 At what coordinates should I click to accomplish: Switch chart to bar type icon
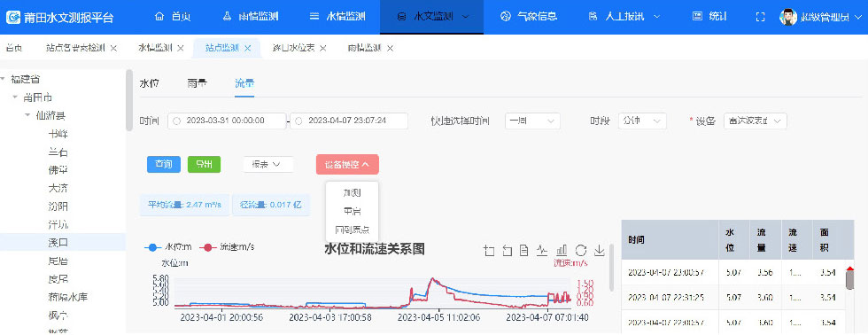pyautogui.click(x=562, y=251)
